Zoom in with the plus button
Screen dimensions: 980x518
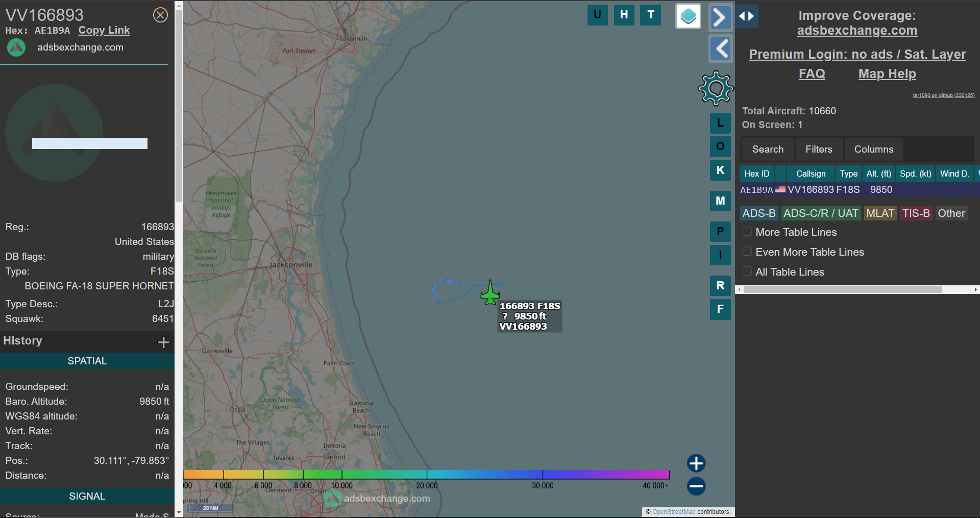click(696, 463)
